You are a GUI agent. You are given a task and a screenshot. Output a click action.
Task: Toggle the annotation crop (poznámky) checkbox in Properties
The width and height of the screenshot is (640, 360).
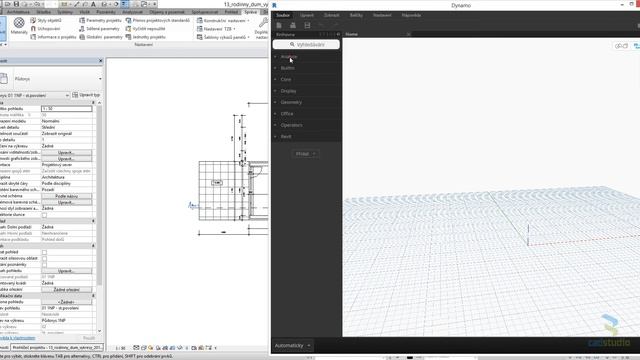pos(44,264)
